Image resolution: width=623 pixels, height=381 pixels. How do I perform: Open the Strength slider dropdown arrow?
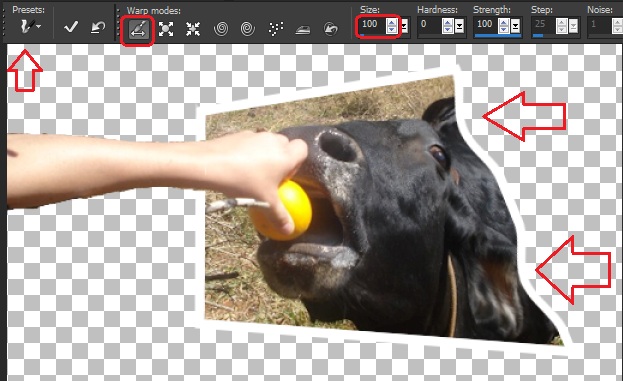coord(515,27)
